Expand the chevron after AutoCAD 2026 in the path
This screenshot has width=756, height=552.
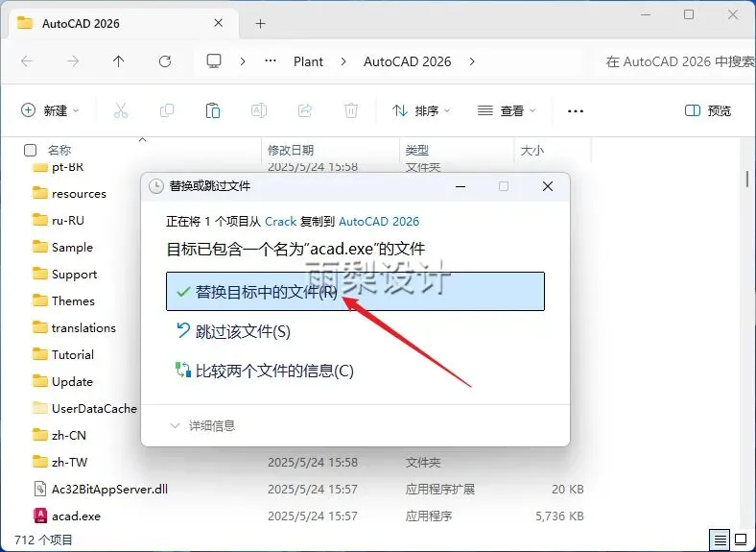point(472,61)
